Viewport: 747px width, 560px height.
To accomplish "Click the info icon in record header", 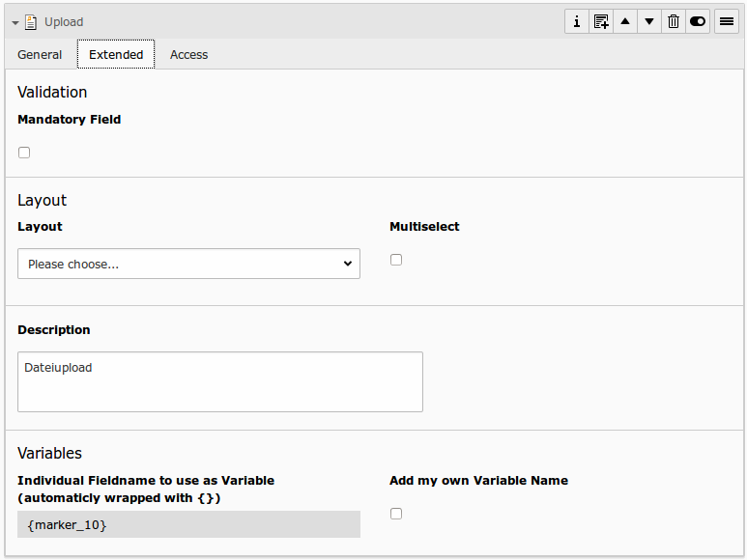I will [x=577, y=21].
